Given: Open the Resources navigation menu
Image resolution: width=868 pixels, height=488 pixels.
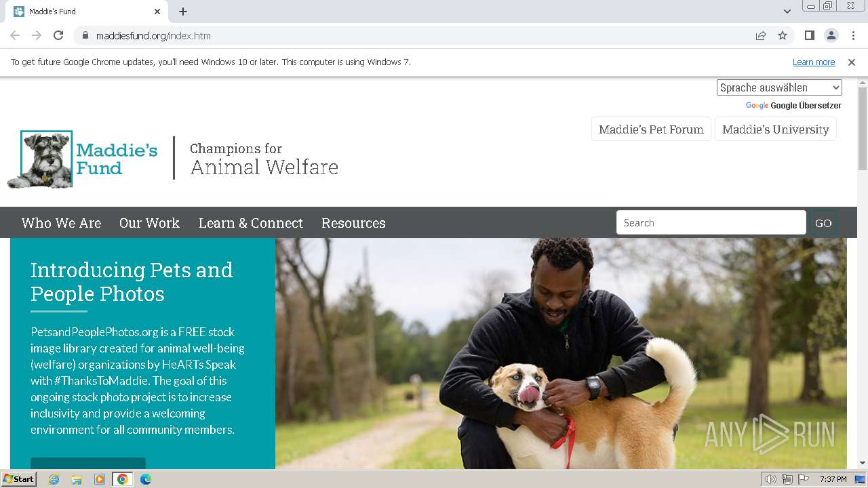Looking at the screenshot, I should [353, 223].
